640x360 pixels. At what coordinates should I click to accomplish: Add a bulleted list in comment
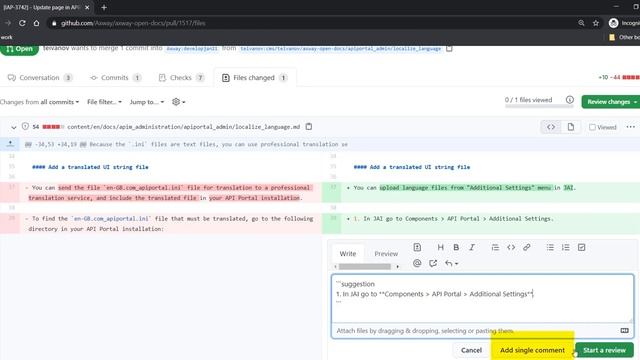click(550, 247)
